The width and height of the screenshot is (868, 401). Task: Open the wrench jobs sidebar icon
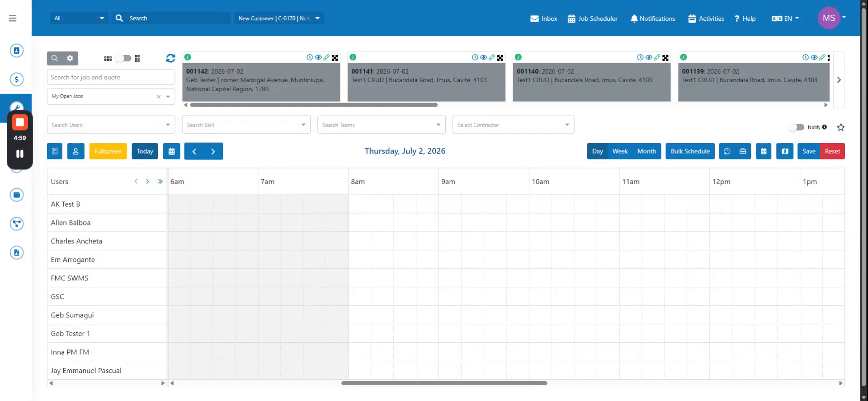point(17,107)
